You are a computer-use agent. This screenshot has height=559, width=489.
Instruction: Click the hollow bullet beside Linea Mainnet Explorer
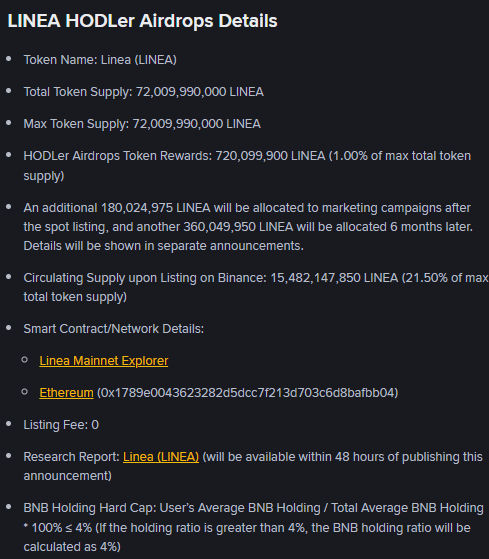coord(25,360)
